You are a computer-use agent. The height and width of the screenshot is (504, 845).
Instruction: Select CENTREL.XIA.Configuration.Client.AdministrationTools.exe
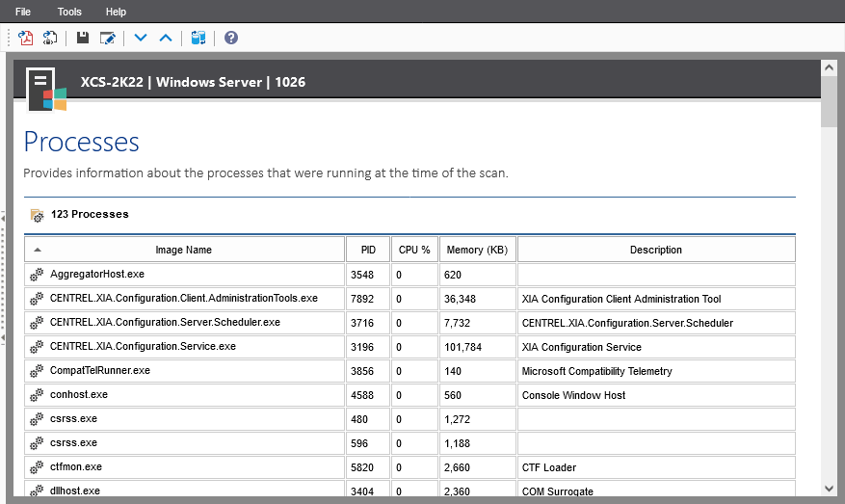184,298
